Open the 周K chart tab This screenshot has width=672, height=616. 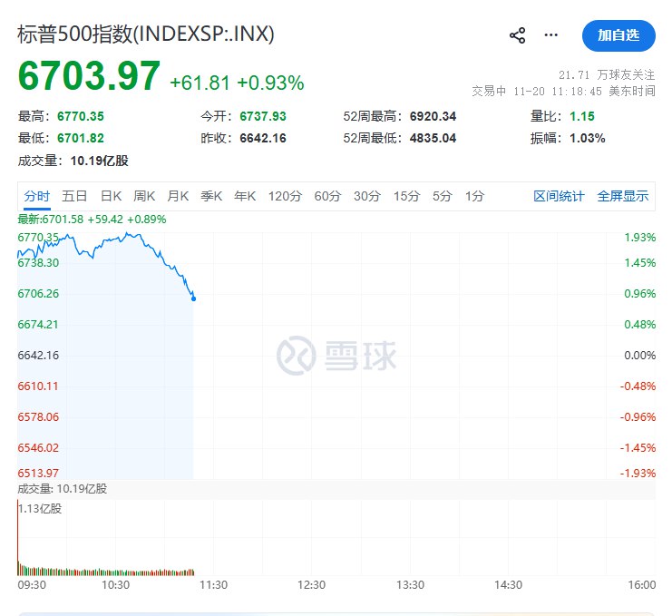pos(144,196)
